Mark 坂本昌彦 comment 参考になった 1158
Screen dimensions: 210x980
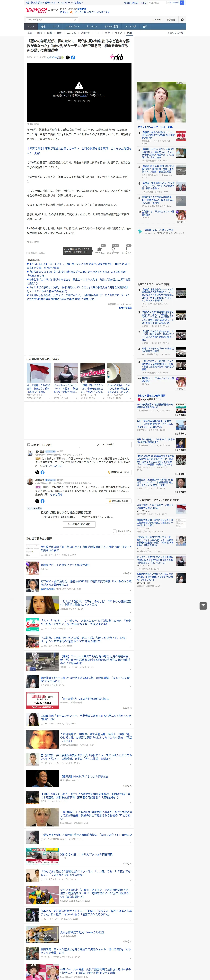(119, 472)
